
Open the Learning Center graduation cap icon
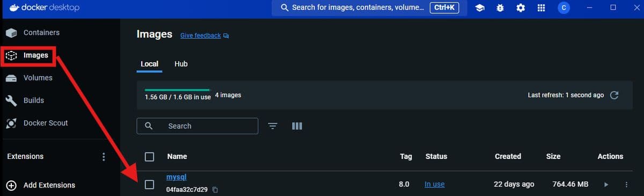click(x=480, y=8)
